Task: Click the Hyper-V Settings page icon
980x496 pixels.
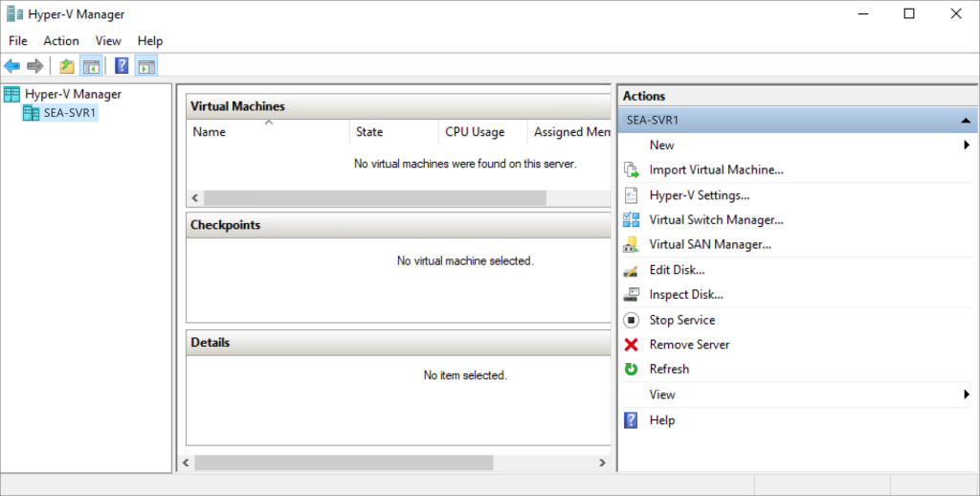Action: (632, 195)
